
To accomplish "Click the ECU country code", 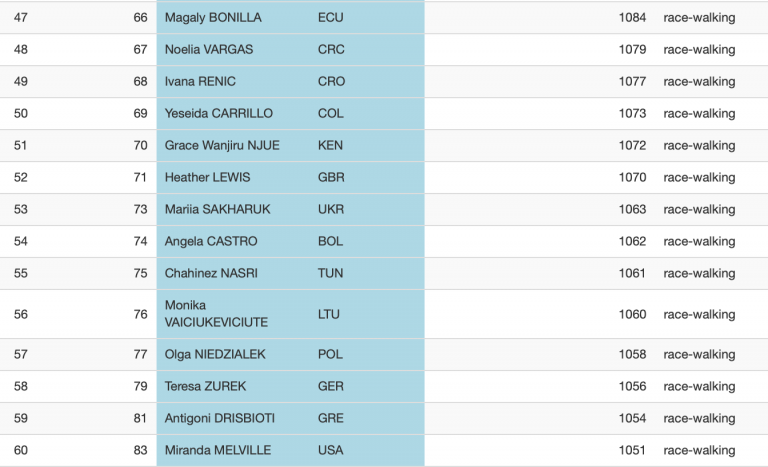I will [331, 18].
